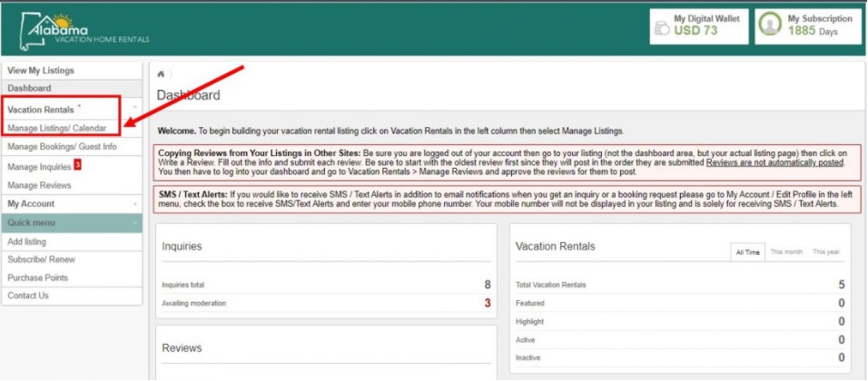Click the digital wallet coins icon

[x=662, y=28]
